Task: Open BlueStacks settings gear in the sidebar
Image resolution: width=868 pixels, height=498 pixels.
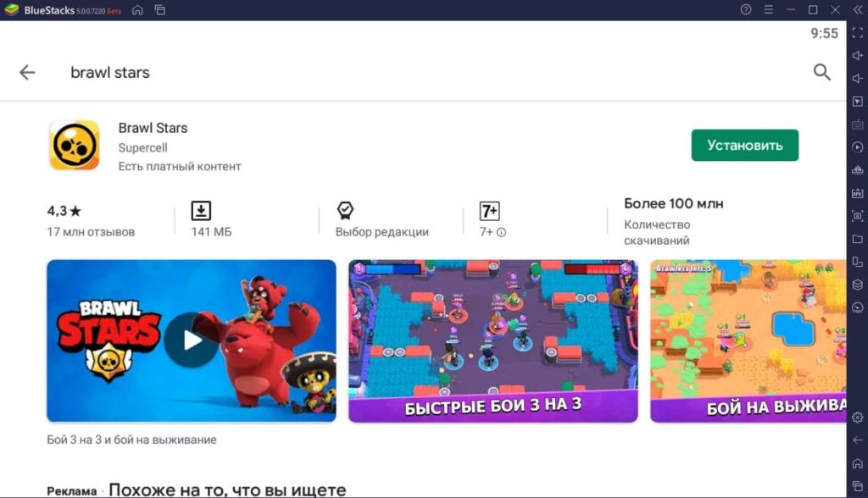Action: 858,418
